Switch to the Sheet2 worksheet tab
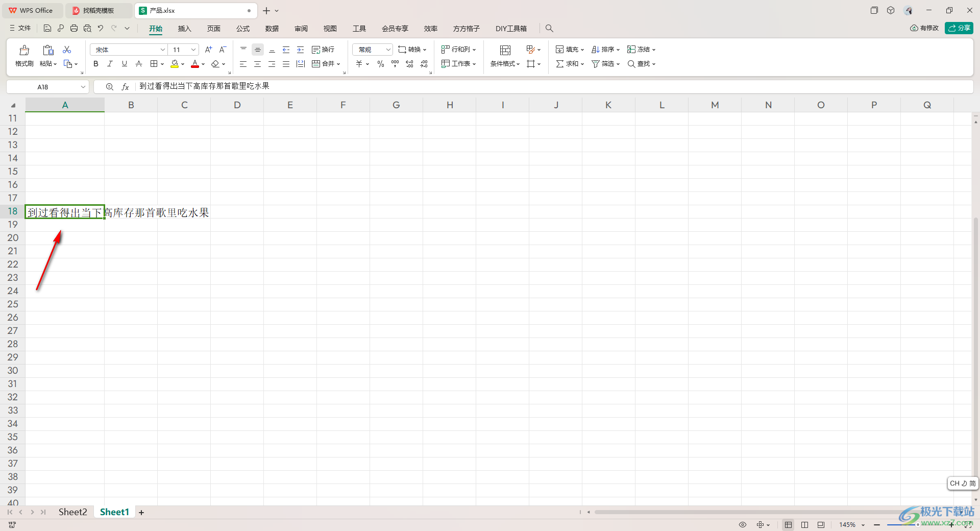This screenshot has width=980, height=531. (73, 512)
